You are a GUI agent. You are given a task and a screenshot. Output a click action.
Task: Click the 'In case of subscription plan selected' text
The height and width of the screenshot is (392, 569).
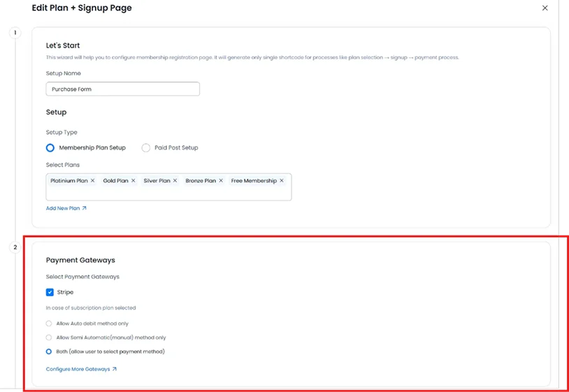(91, 308)
